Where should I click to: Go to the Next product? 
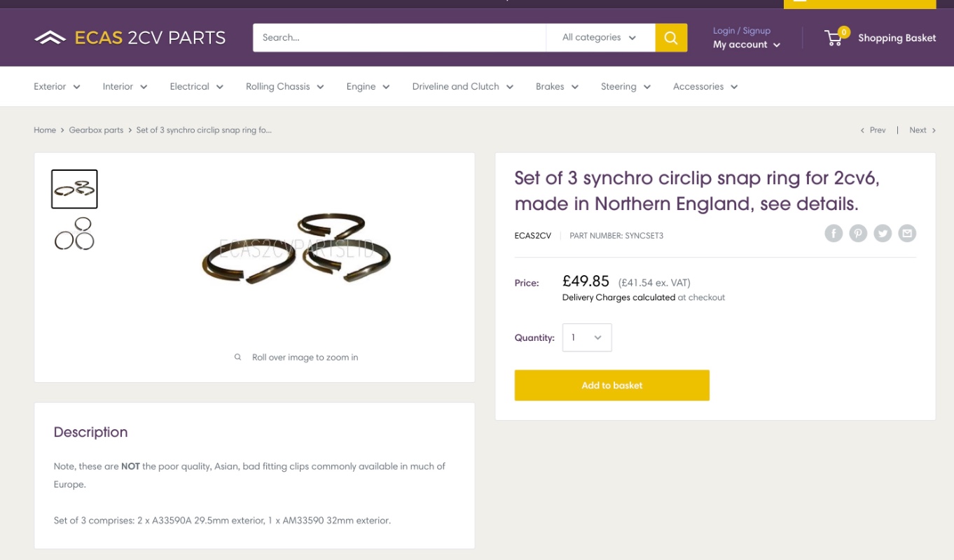pyautogui.click(x=922, y=130)
